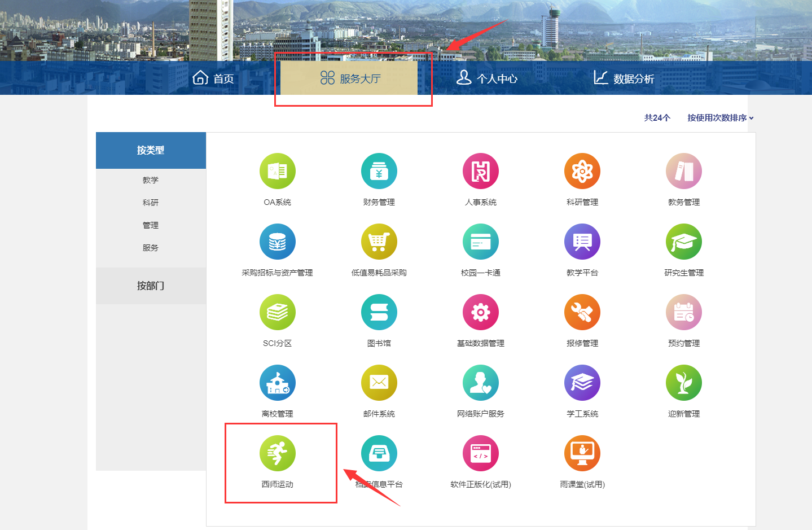Open the 财务管理 finance icon
The width and height of the screenshot is (812, 530).
(x=379, y=171)
